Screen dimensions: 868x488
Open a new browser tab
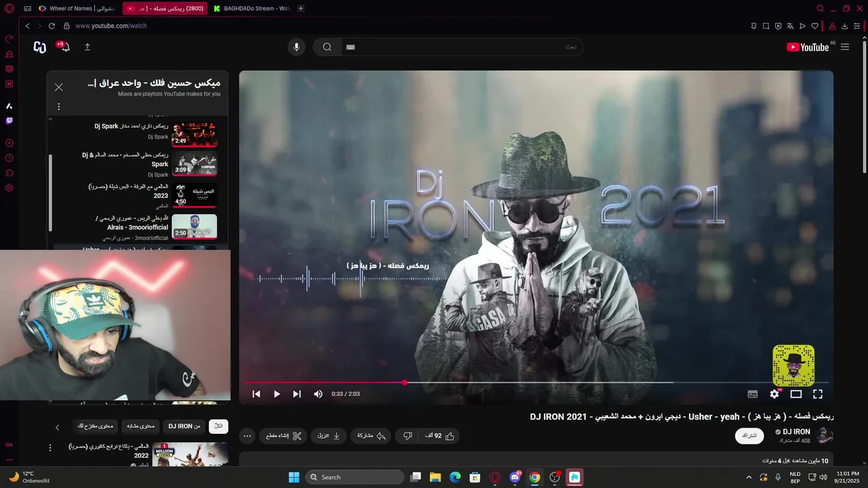(301, 8)
